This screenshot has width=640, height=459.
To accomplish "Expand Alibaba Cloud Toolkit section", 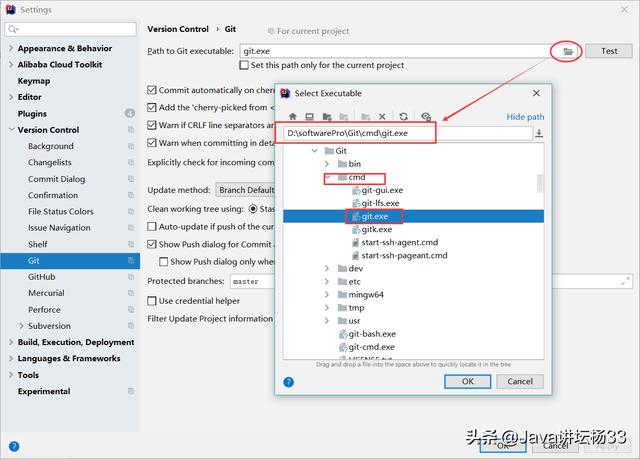I will pyautogui.click(x=11, y=64).
